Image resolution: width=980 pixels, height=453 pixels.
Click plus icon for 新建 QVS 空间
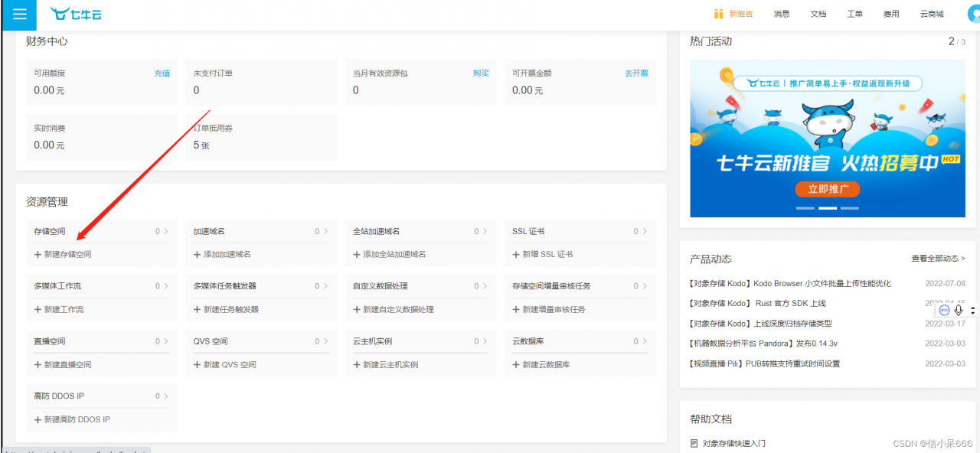197,364
